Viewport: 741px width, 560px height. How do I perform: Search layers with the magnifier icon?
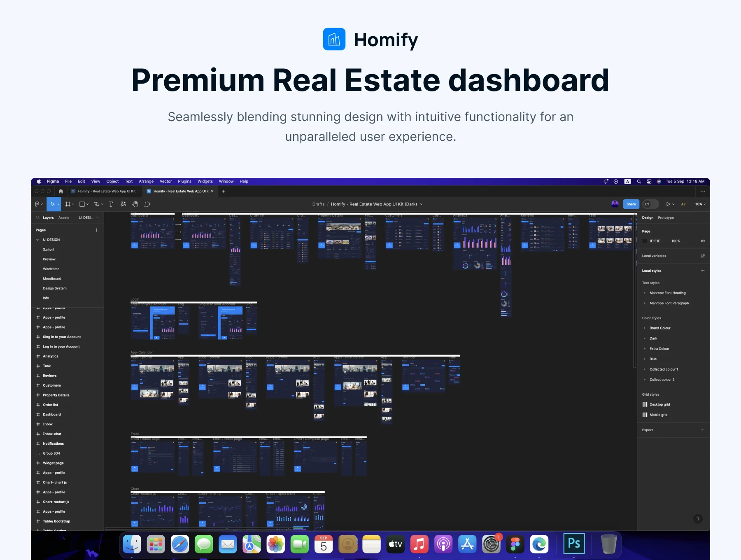38,217
